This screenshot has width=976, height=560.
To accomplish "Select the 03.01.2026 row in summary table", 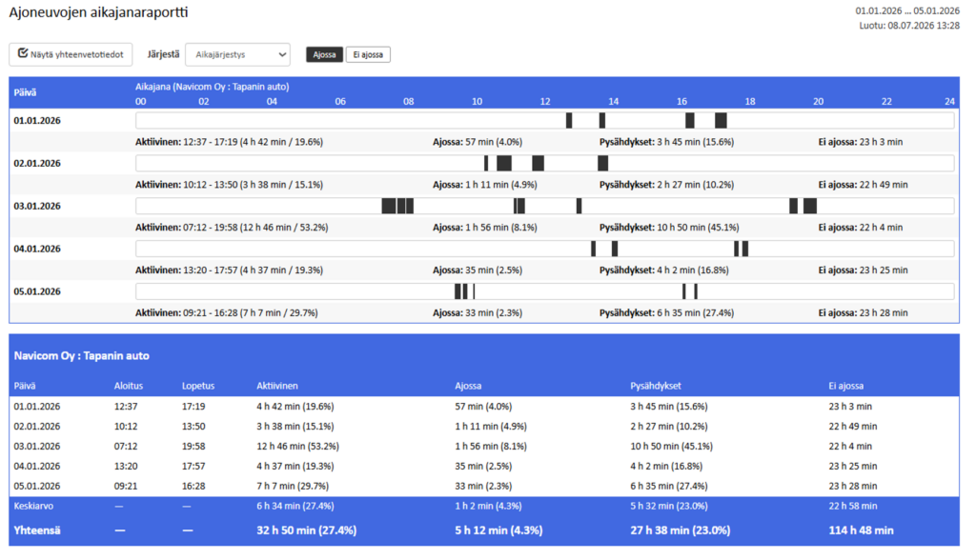I will 484,446.
